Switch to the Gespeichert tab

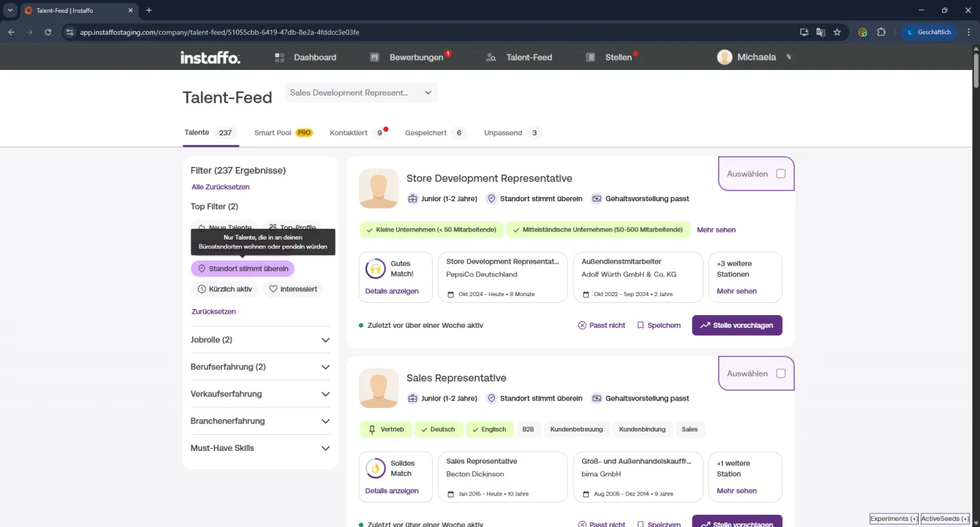click(x=436, y=133)
